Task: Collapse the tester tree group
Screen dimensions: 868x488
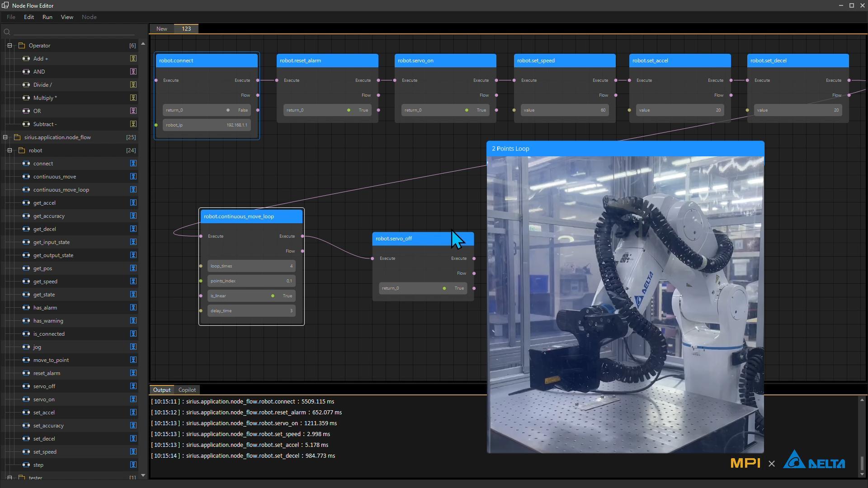Action: coord(9,478)
